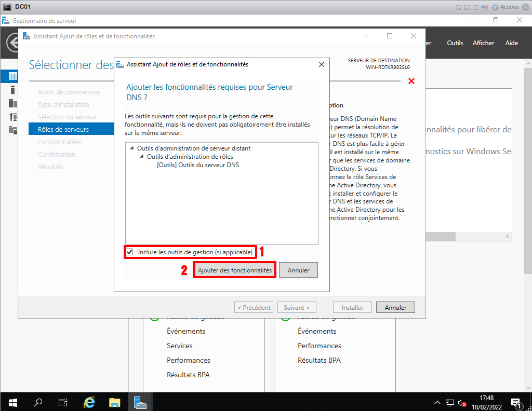Select '[Outils] Outils du serveur DNS' item
Screen dimensions: 532x411
click(x=197, y=165)
